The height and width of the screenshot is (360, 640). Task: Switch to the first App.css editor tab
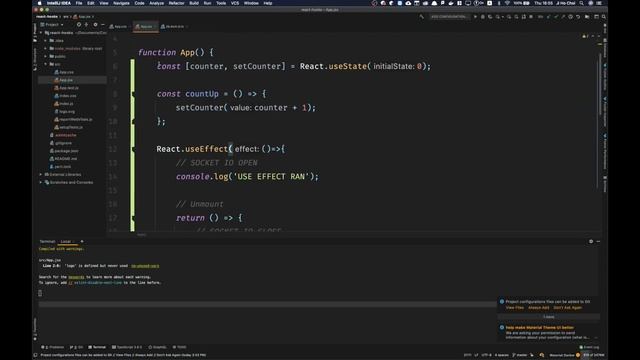point(119,27)
